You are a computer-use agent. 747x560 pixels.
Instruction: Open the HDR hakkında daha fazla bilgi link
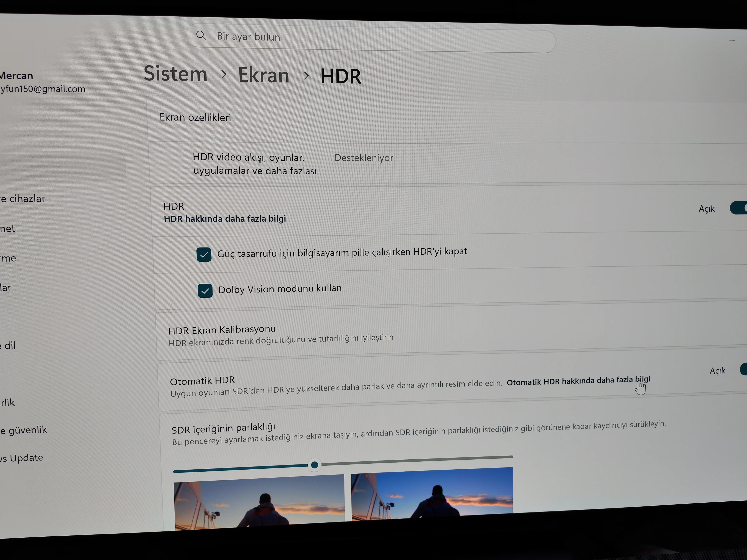point(225,219)
